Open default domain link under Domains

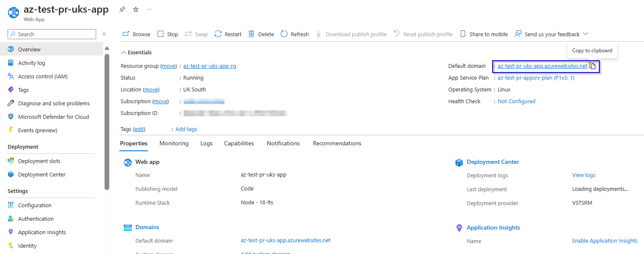(x=286, y=240)
